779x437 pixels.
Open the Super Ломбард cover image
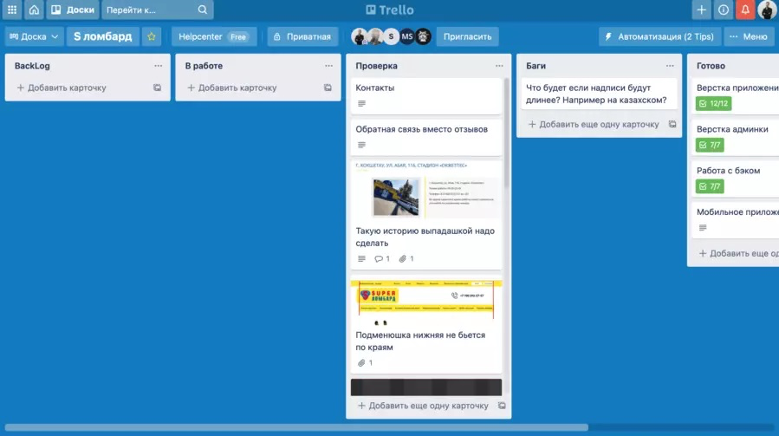pyautogui.click(x=426, y=301)
